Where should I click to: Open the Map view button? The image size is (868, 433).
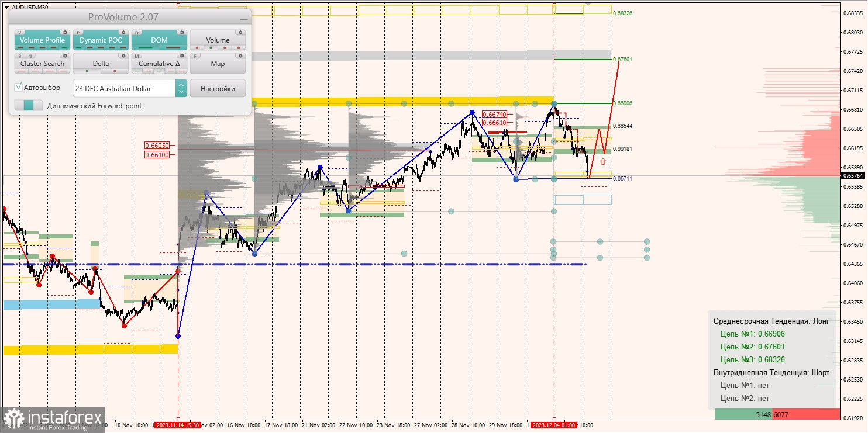pos(218,64)
